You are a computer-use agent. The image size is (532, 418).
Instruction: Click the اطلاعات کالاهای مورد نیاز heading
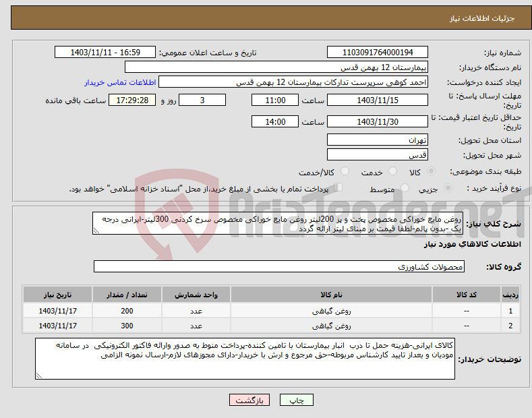point(472,244)
